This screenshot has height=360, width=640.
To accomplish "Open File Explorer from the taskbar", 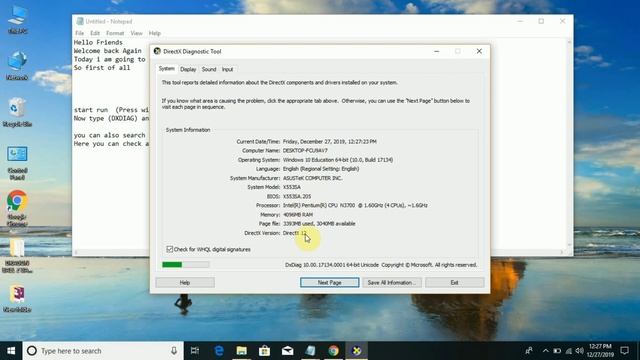I will [x=242, y=351].
